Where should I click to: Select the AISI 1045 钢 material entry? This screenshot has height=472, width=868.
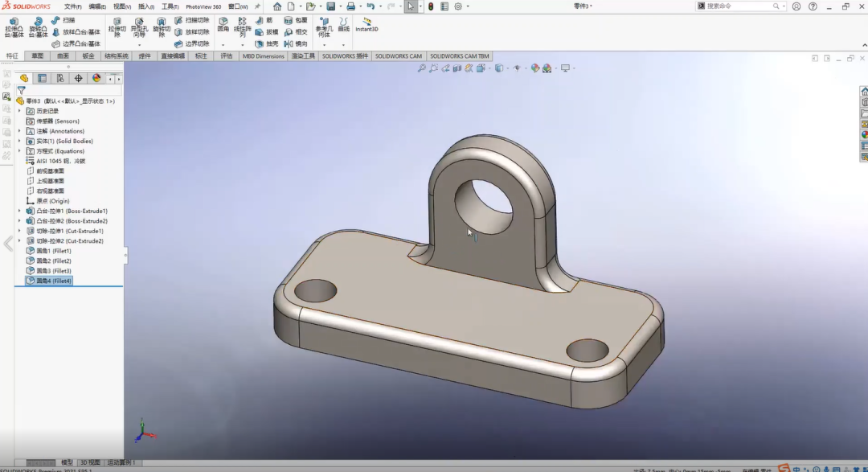click(x=56, y=161)
